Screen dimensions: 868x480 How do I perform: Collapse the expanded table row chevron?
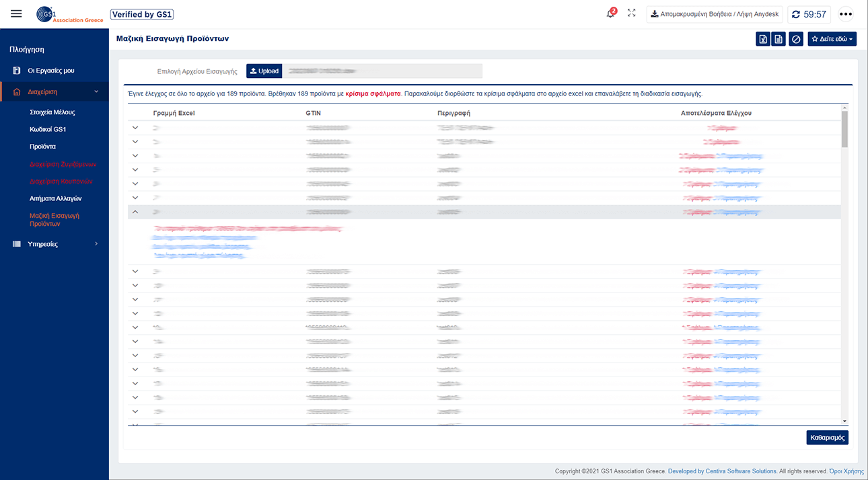coord(135,212)
